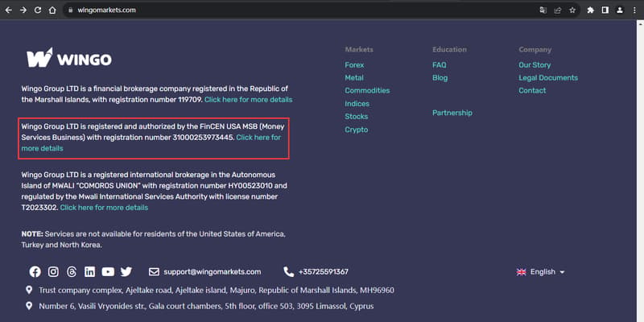Open the Indices link
Viewport: 644px width, 322px height.
tap(357, 104)
